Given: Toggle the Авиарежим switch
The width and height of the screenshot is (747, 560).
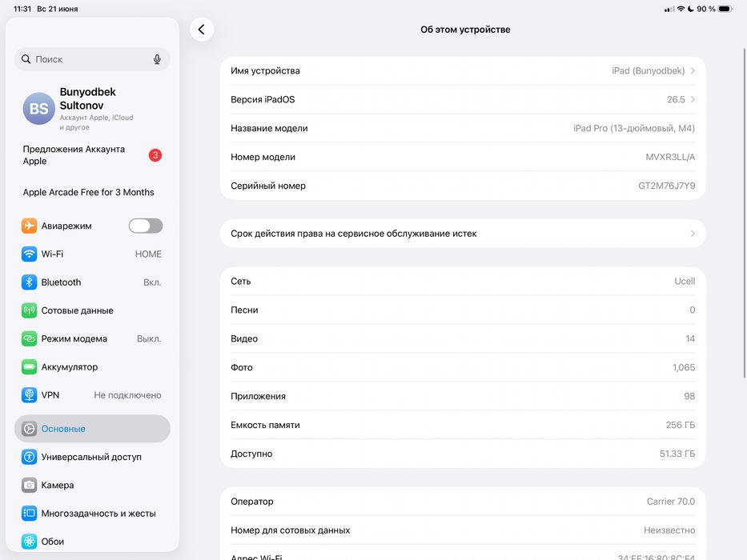Looking at the screenshot, I should 146,226.
